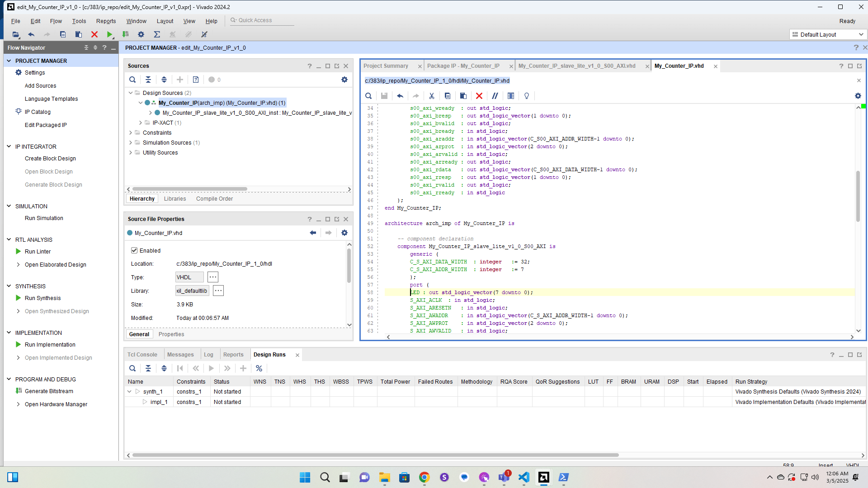
Task: Click the browse button next to Library field
Action: pyautogui.click(x=218, y=291)
